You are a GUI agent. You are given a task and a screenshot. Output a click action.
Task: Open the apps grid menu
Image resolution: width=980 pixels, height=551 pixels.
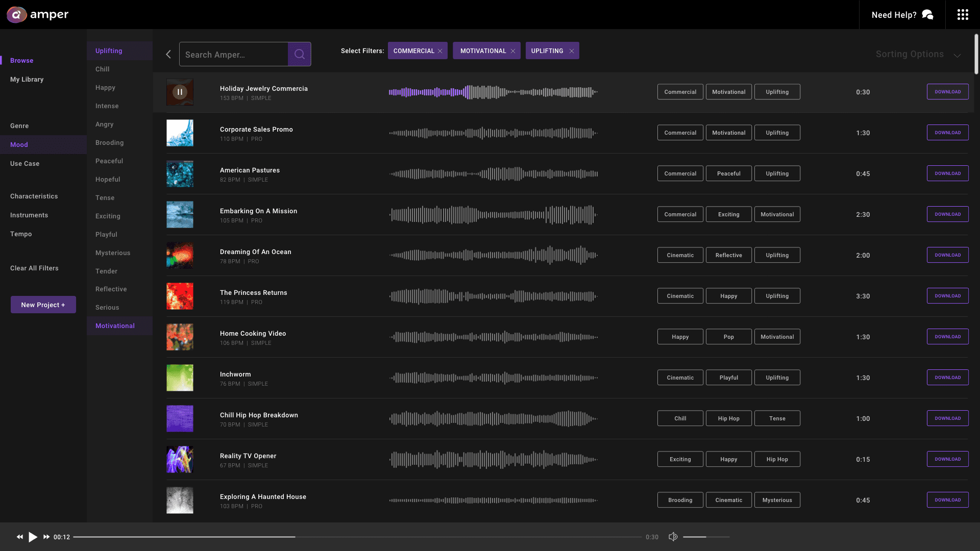point(963,15)
